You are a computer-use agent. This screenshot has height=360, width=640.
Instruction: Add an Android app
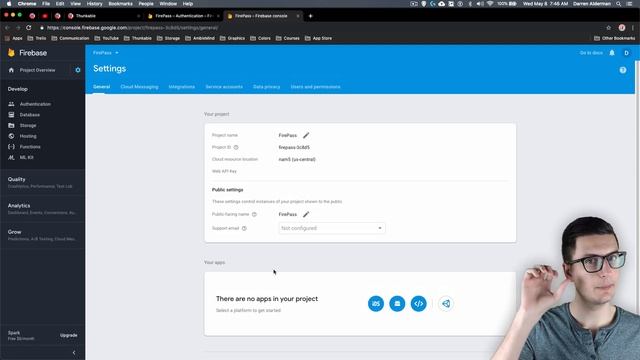point(397,304)
